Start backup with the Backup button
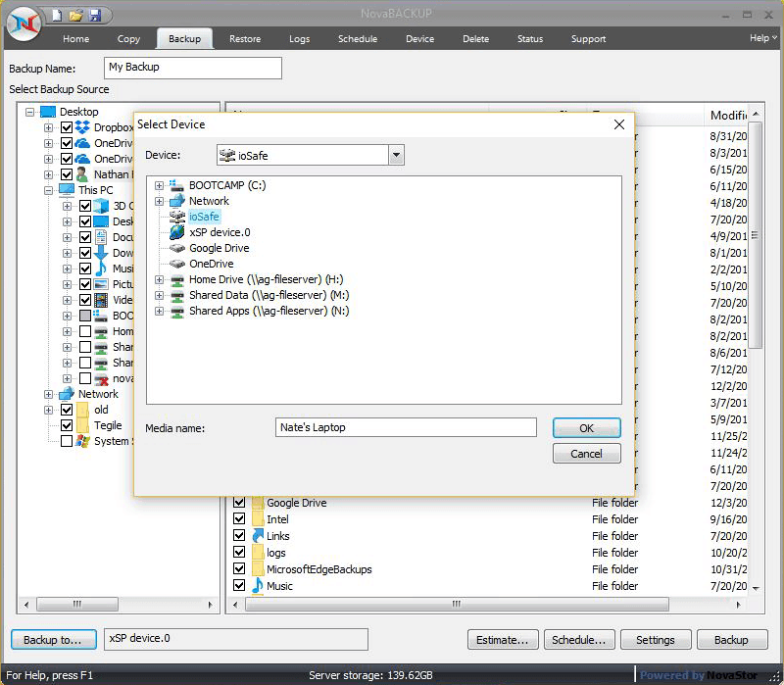 point(731,640)
